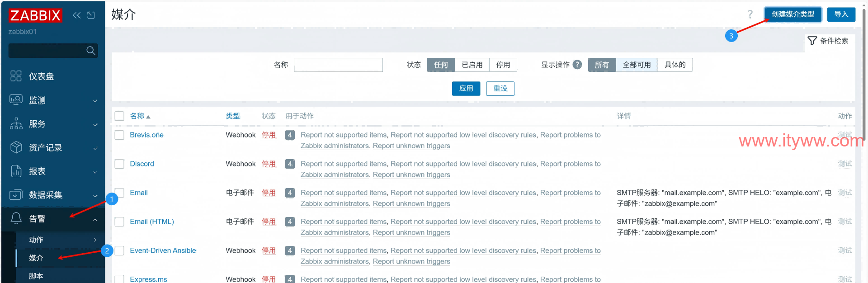The height and width of the screenshot is (283, 868).
Task: Toggle the 停用 status of Discord
Action: pos(269,164)
